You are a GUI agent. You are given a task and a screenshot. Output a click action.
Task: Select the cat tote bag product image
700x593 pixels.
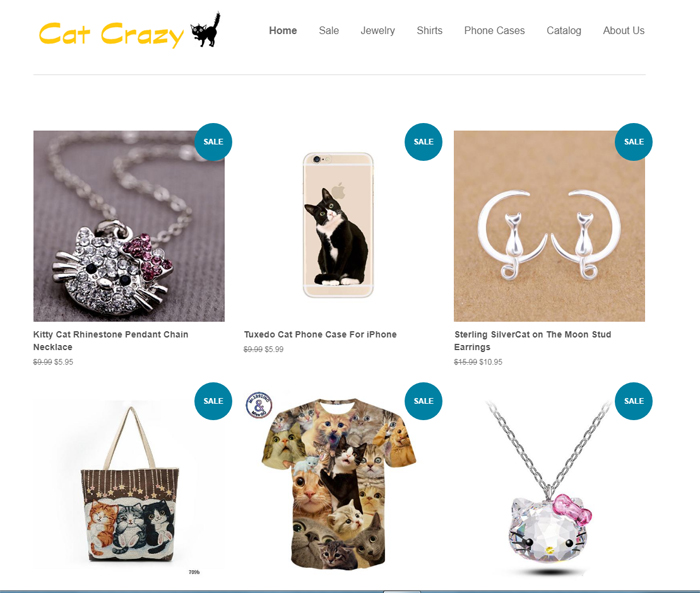tap(129, 486)
